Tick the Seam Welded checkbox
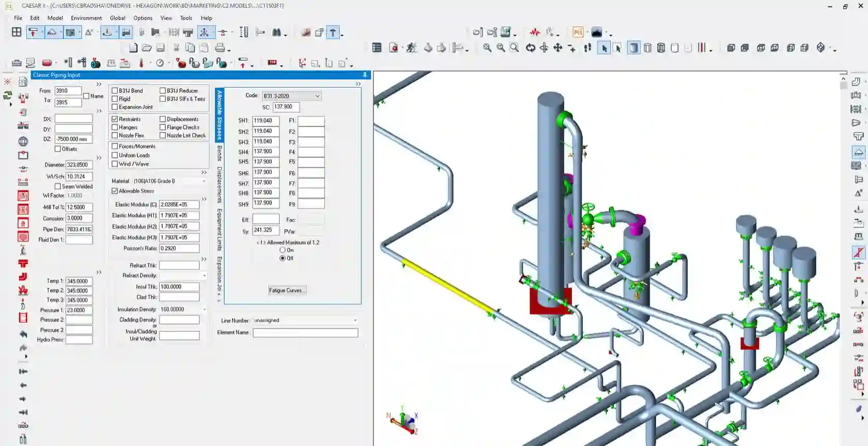This screenshot has height=446, width=868. 58,186
